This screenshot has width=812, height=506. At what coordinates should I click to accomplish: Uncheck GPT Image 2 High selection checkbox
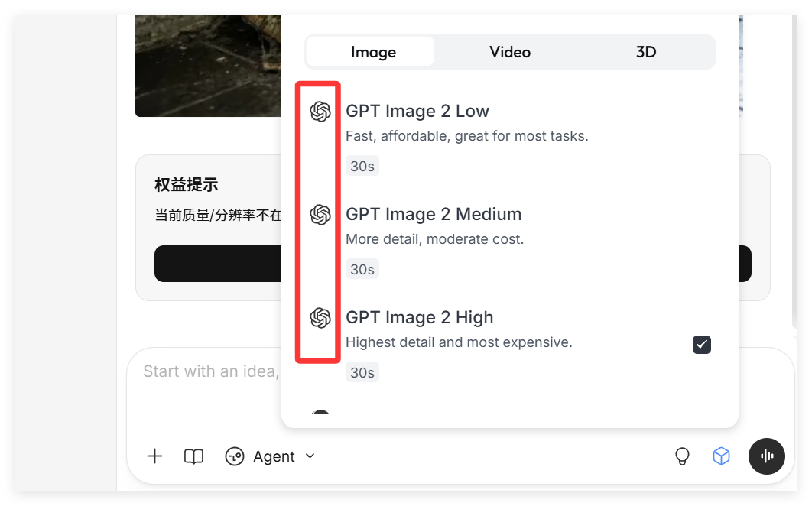click(x=701, y=345)
